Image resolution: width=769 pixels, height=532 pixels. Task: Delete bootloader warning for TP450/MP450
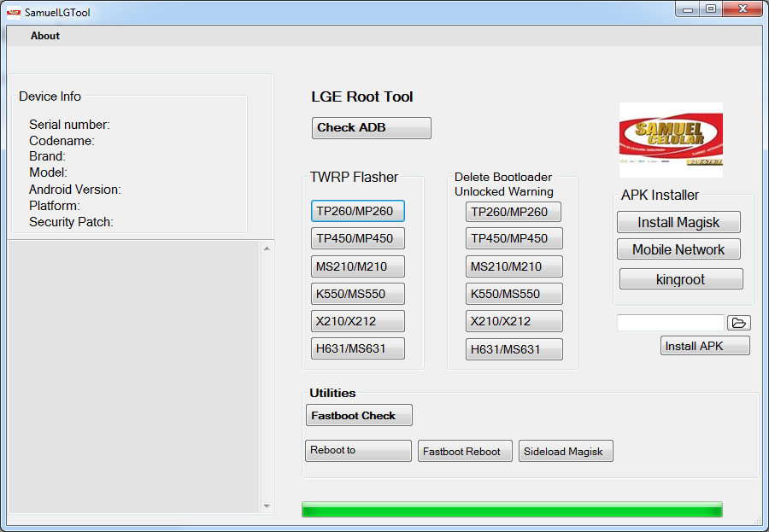pos(514,238)
